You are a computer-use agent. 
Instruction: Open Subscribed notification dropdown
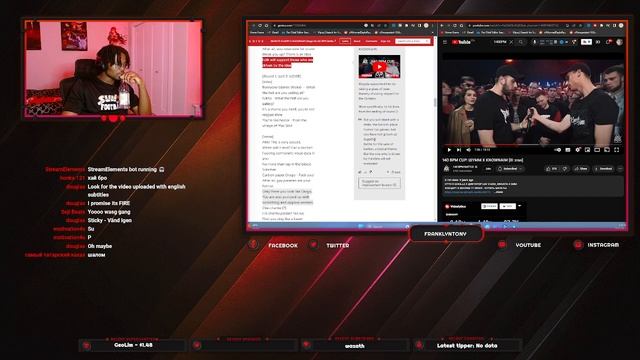510,169
